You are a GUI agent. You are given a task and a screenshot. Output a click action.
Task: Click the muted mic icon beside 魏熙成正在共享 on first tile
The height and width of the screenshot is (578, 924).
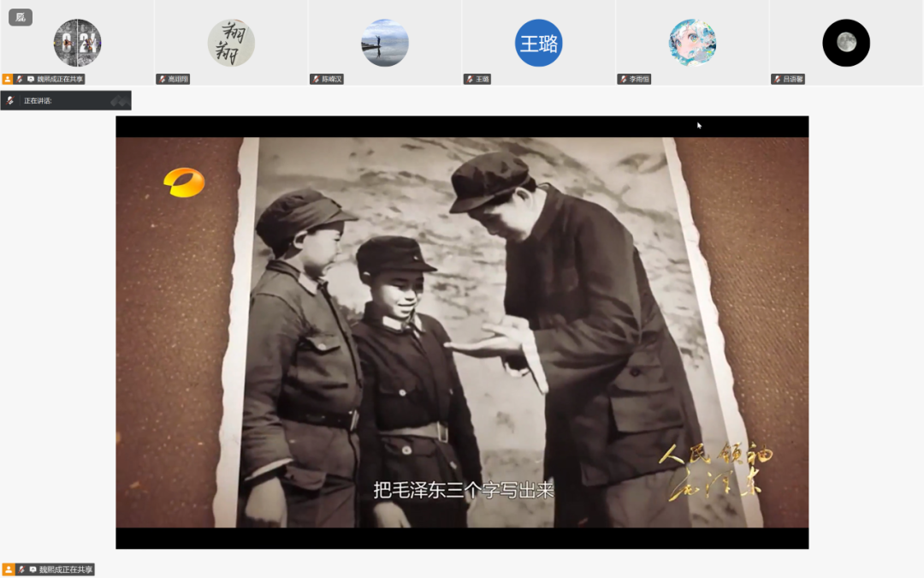click(x=19, y=79)
